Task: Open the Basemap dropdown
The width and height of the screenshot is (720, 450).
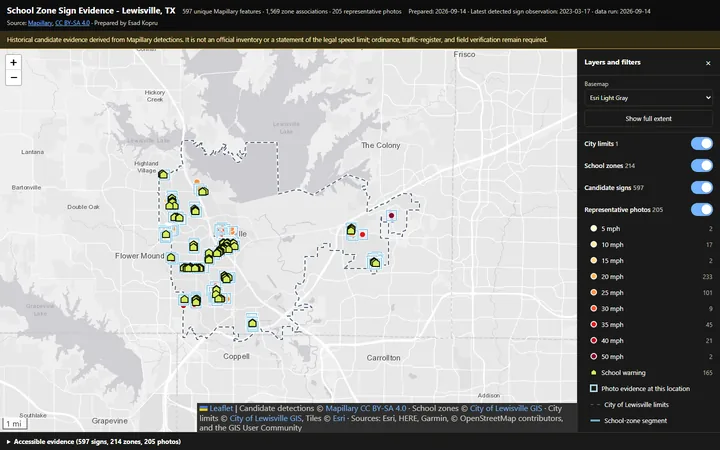Action: pyautogui.click(x=648, y=98)
